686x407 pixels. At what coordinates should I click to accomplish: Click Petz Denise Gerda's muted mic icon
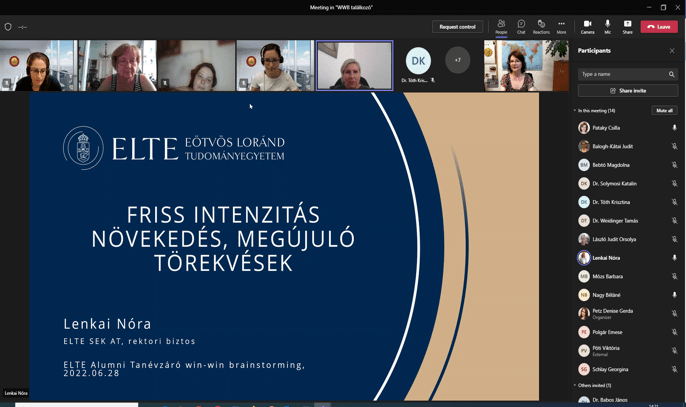coord(674,313)
